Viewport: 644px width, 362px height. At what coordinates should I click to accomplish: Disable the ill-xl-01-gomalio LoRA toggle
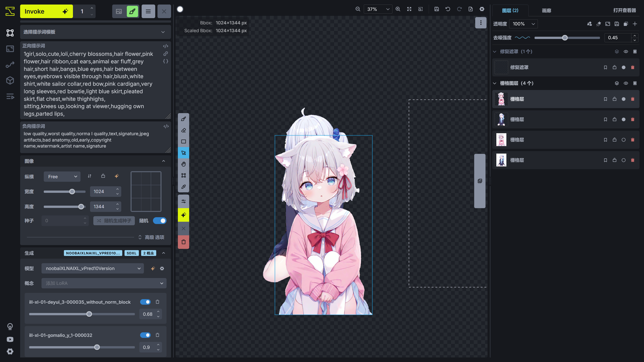click(145, 335)
